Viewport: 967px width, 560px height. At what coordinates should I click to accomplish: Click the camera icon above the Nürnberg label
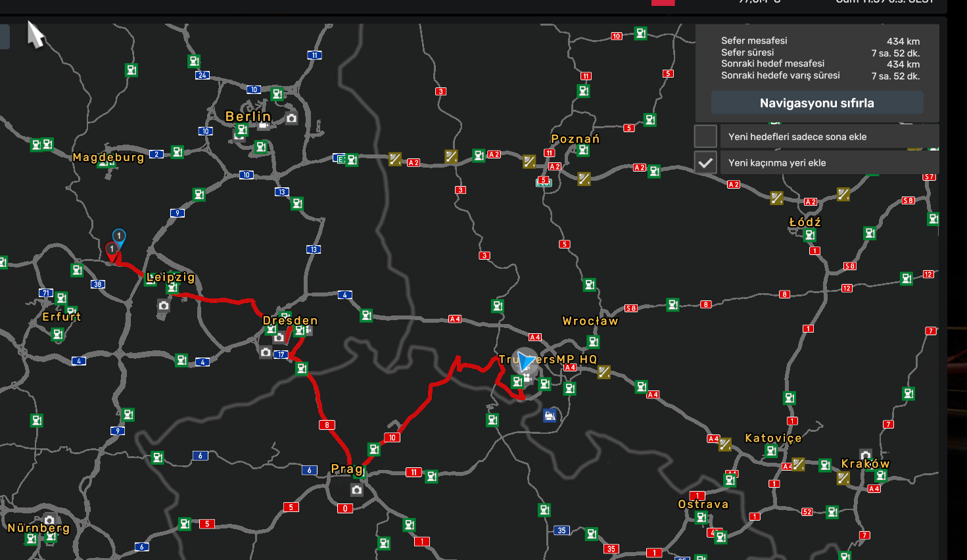click(49, 520)
